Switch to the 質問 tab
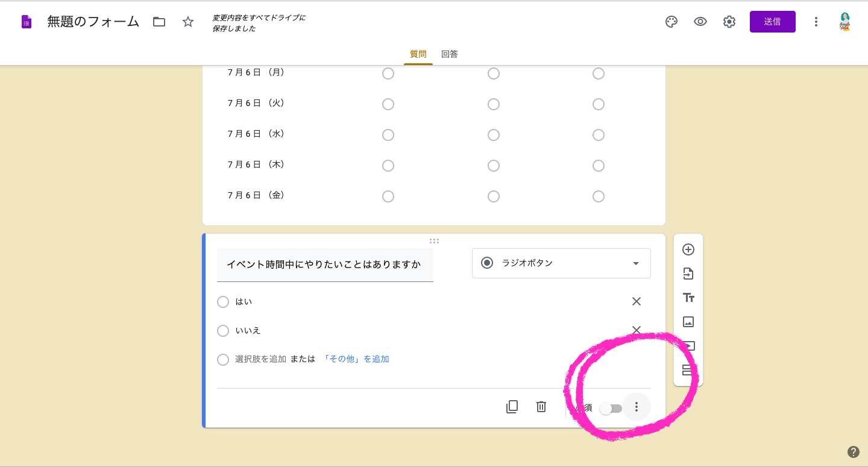The width and height of the screenshot is (868, 467). 418,54
